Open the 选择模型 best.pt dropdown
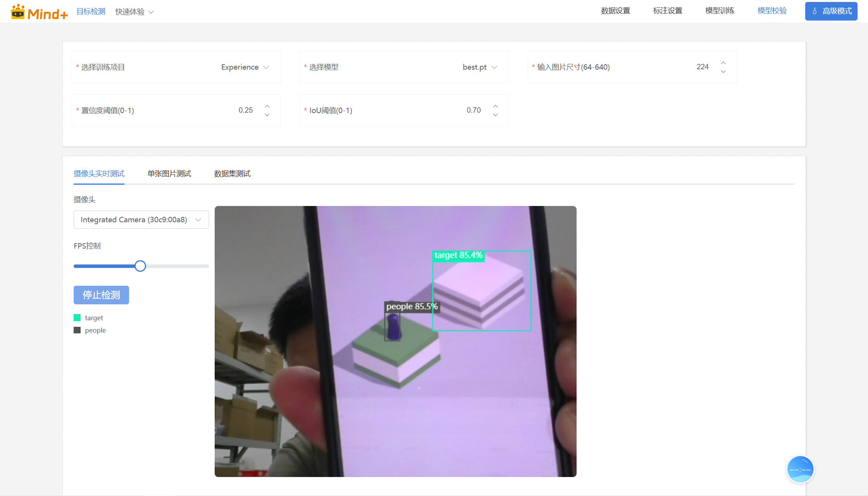This screenshot has height=496, width=868. tap(480, 67)
